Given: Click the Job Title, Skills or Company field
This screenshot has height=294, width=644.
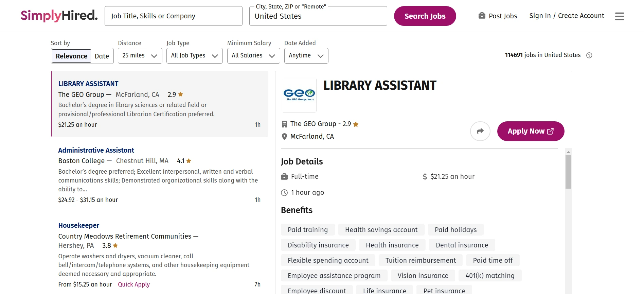Looking at the screenshot, I should click(173, 16).
